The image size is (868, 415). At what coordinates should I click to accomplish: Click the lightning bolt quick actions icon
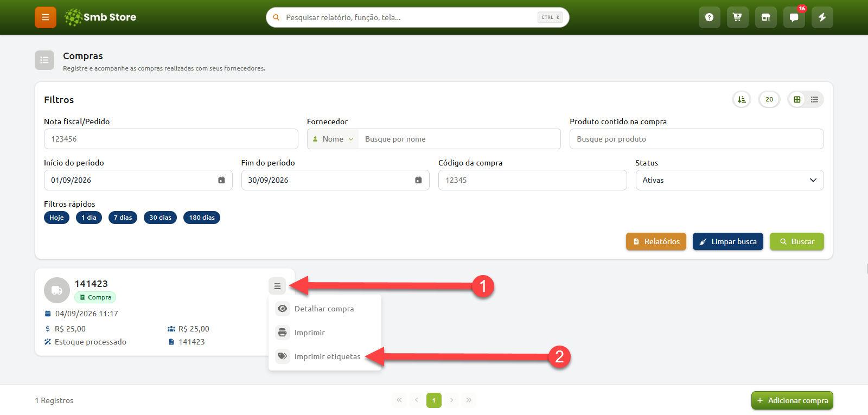click(822, 17)
